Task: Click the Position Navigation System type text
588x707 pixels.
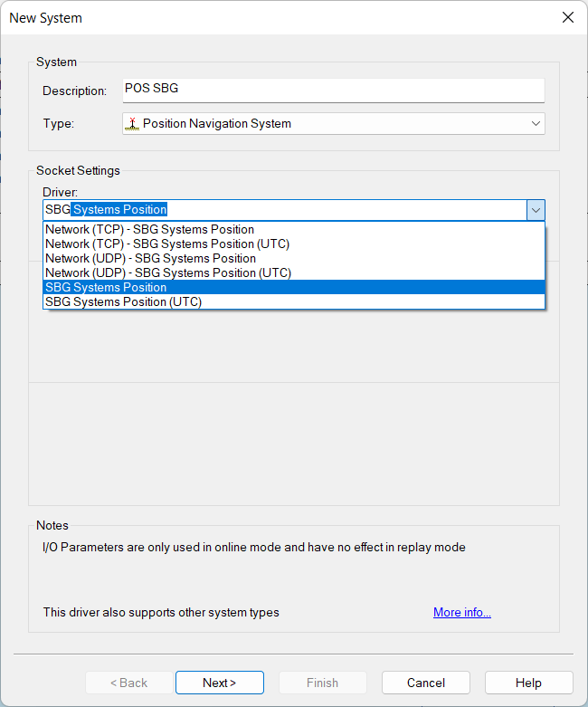Action: (217, 123)
